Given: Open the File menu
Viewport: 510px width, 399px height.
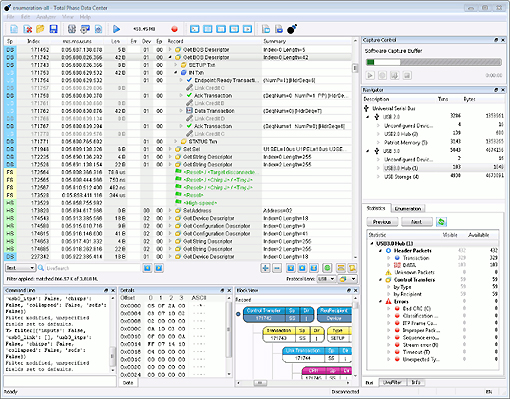Looking at the screenshot, I should tap(10, 17).
